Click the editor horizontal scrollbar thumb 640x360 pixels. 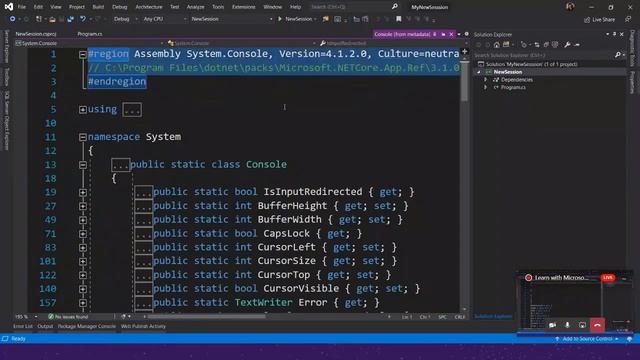pos(206,317)
